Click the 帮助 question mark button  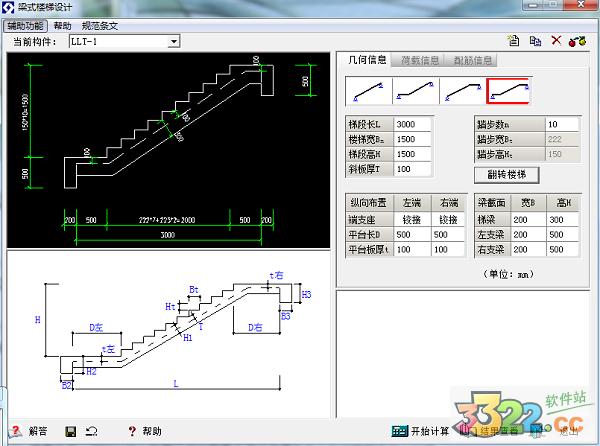pos(145,431)
